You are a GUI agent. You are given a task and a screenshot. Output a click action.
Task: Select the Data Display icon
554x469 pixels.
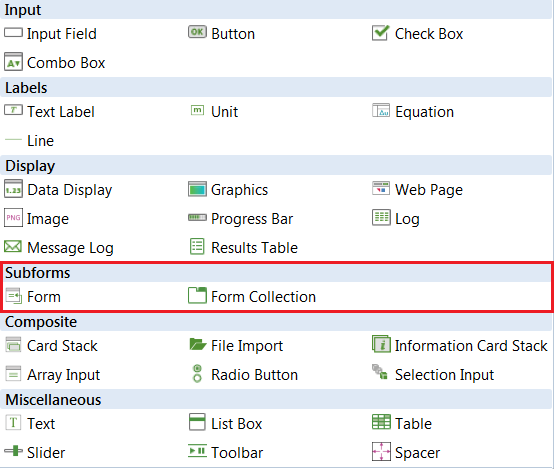tap(13, 189)
